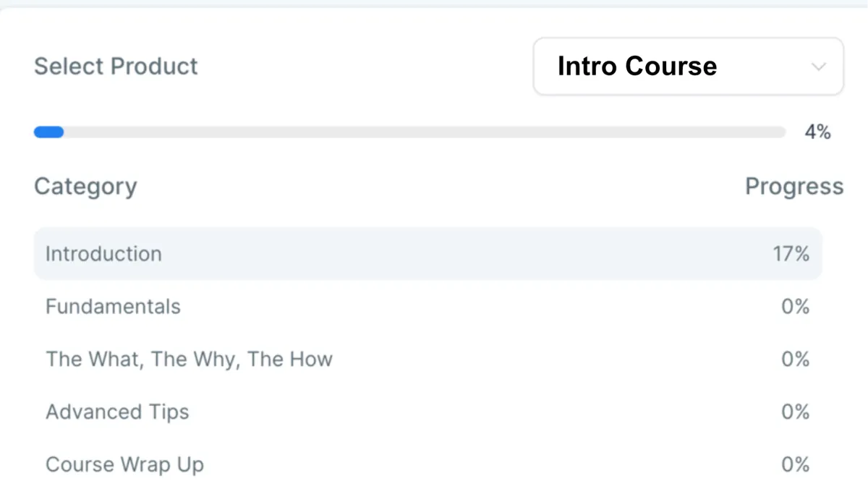Image resolution: width=868 pixels, height=489 pixels.
Task: Click the 17% progress value for Introduction
Action: pyautogui.click(x=790, y=254)
